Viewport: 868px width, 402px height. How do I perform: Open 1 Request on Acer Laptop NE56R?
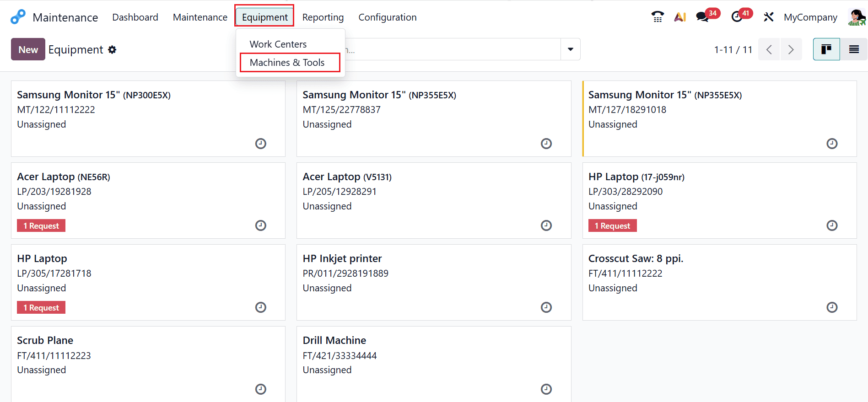[41, 225]
